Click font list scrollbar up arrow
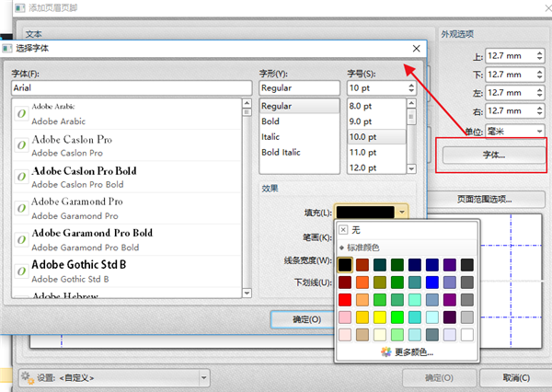Image resolution: width=552 pixels, height=392 pixels. 247,103
